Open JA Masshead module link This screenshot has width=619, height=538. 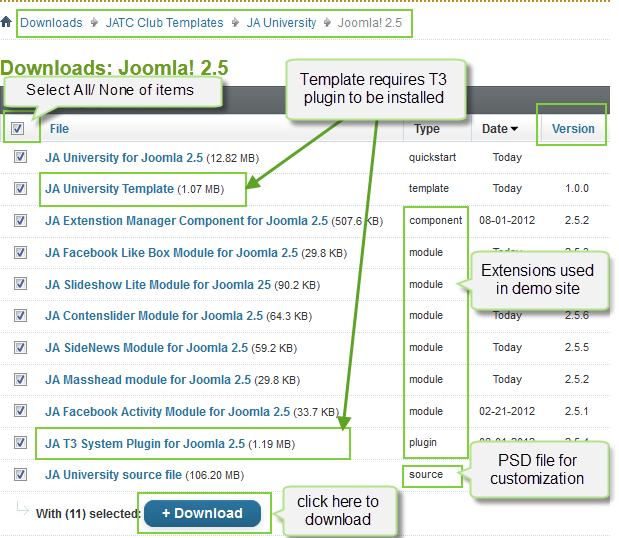148,380
